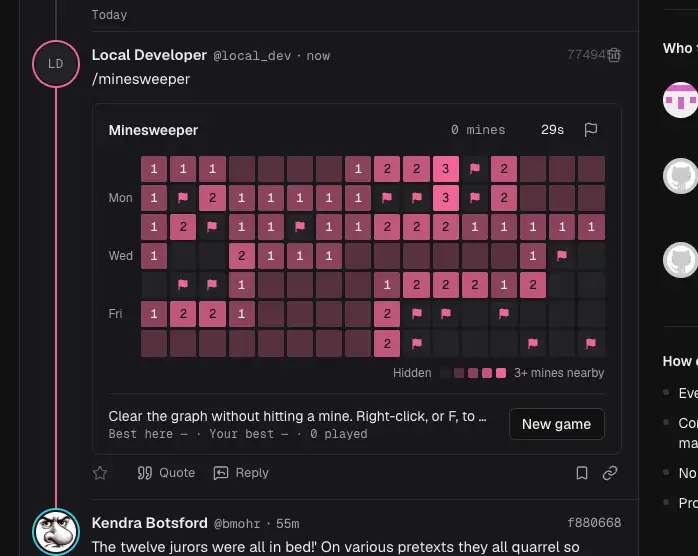The height and width of the screenshot is (556, 698).
Task: Unflag the flagged cell in the top row
Action: 475,169
